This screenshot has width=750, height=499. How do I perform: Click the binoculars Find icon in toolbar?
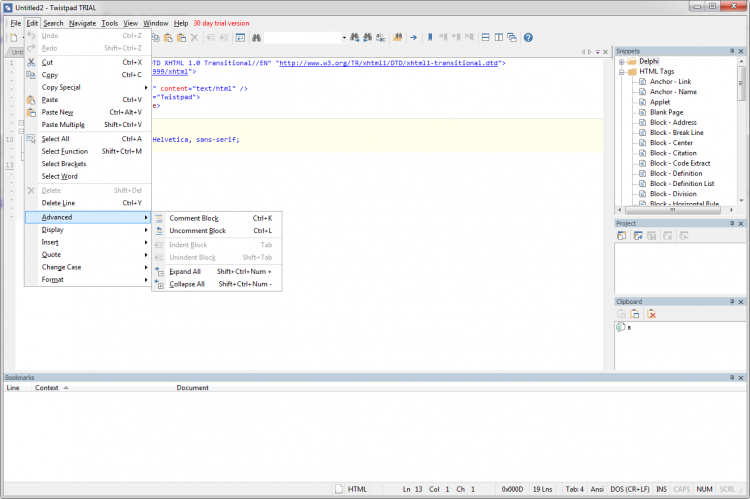coord(255,38)
